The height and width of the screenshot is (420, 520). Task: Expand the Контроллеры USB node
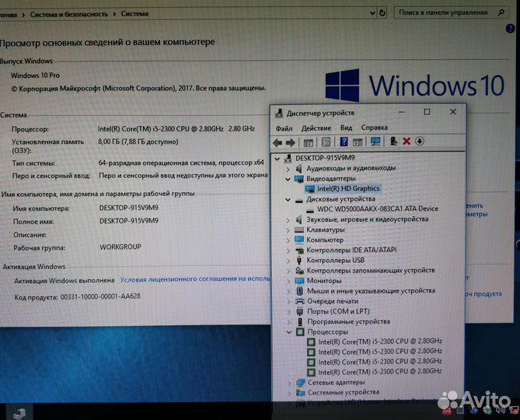click(x=288, y=261)
